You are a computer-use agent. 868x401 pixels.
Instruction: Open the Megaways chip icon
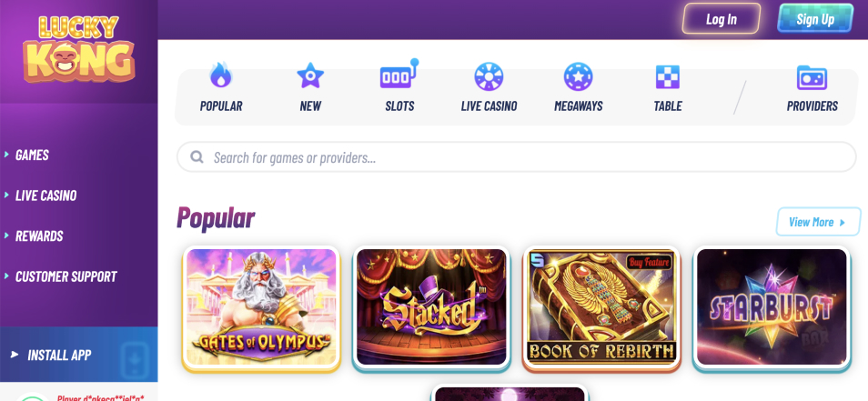coord(578,76)
